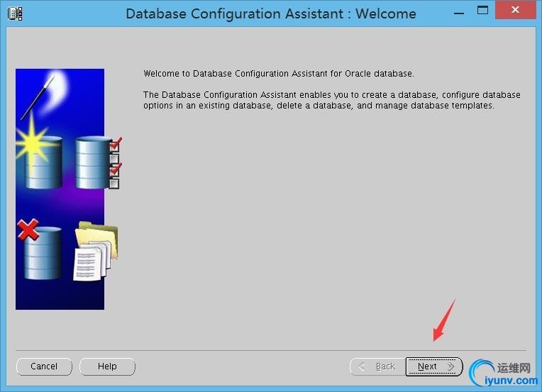Minimize the Database Configuration Assistant window

459,13
